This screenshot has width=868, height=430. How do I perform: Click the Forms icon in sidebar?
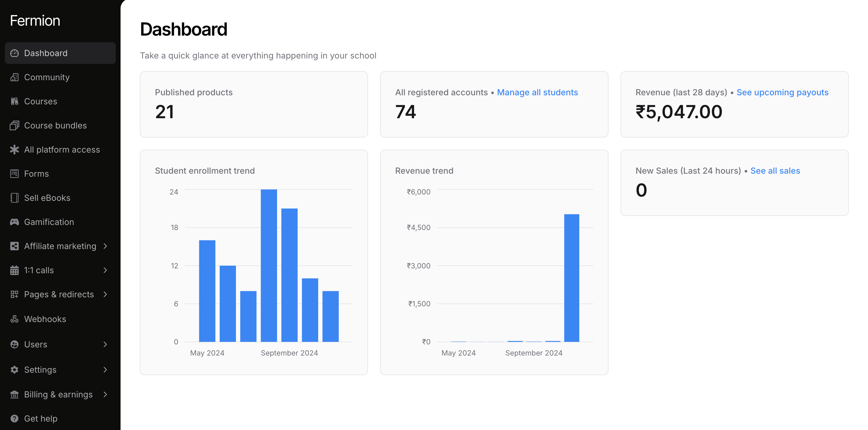[14, 174]
